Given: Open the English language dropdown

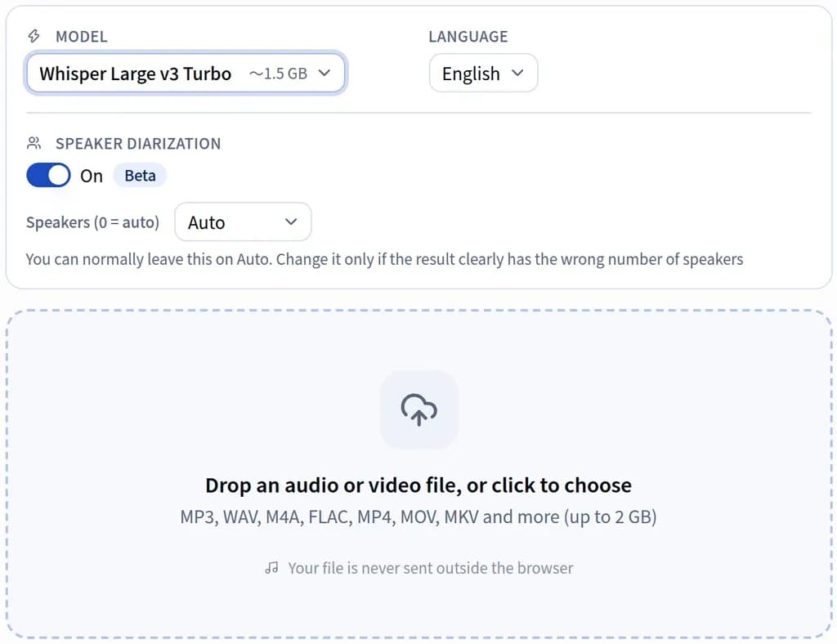Looking at the screenshot, I should click(483, 73).
